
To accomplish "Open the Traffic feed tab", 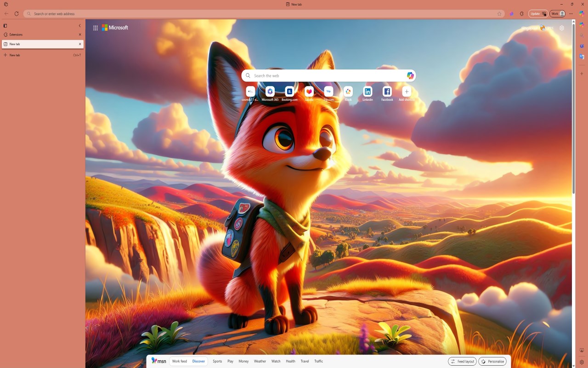I will coord(318,361).
